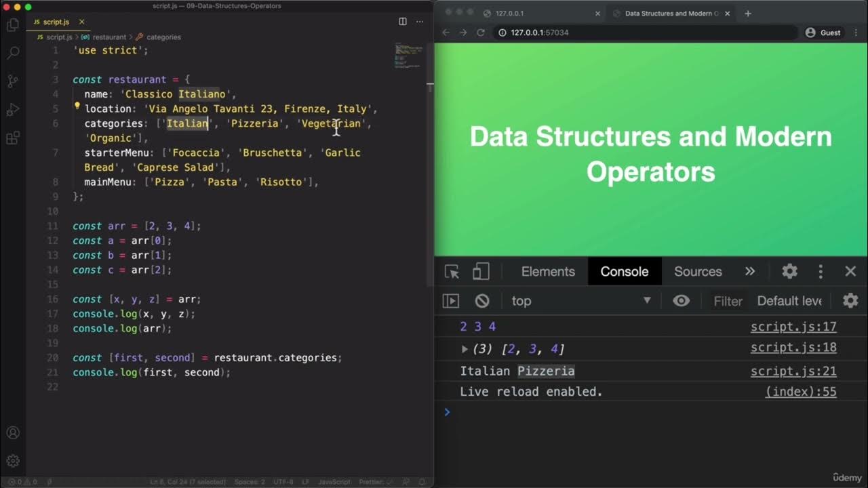Open the script.js:17 source link
Screen dimensions: 868x488
coord(793,327)
